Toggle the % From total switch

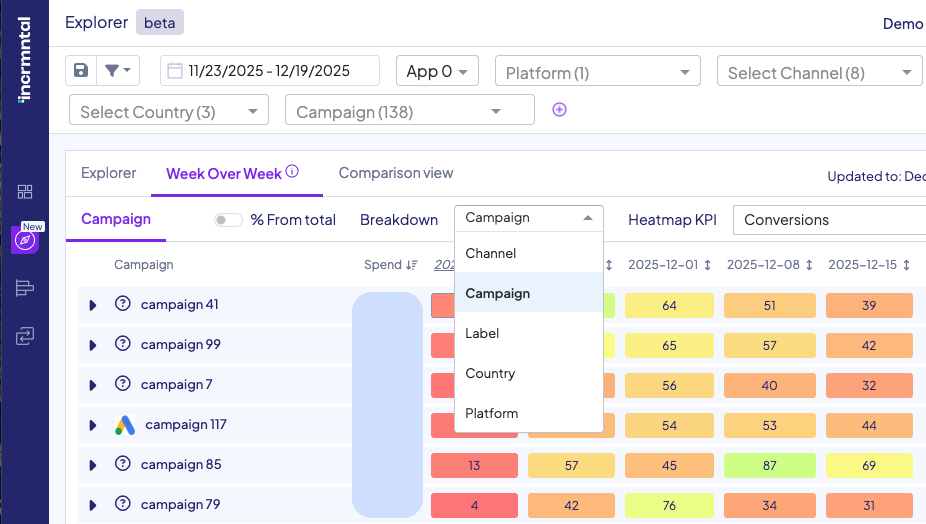(228, 220)
